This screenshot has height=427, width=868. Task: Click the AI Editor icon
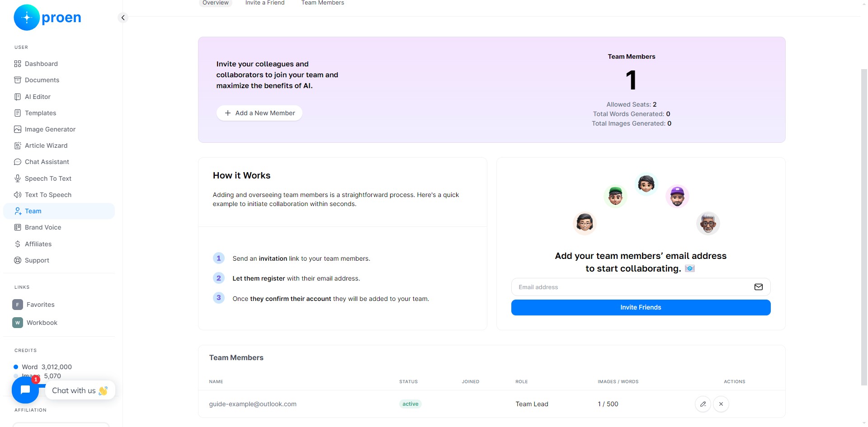click(18, 97)
